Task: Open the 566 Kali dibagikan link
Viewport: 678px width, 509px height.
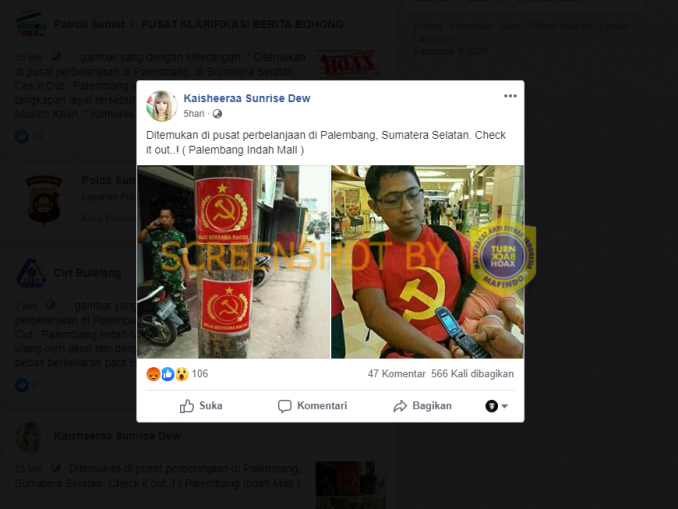Action: pos(472,374)
